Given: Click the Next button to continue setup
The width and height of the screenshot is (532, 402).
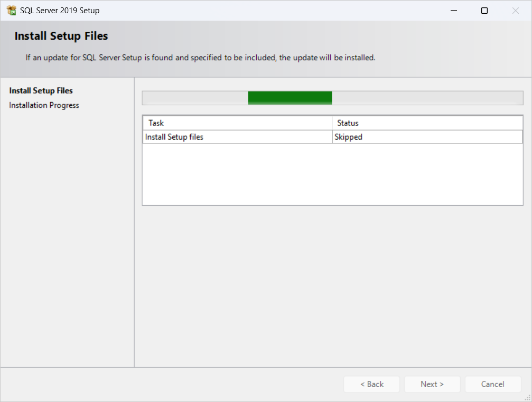Looking at the screenshot, I should tap(432, 384).
